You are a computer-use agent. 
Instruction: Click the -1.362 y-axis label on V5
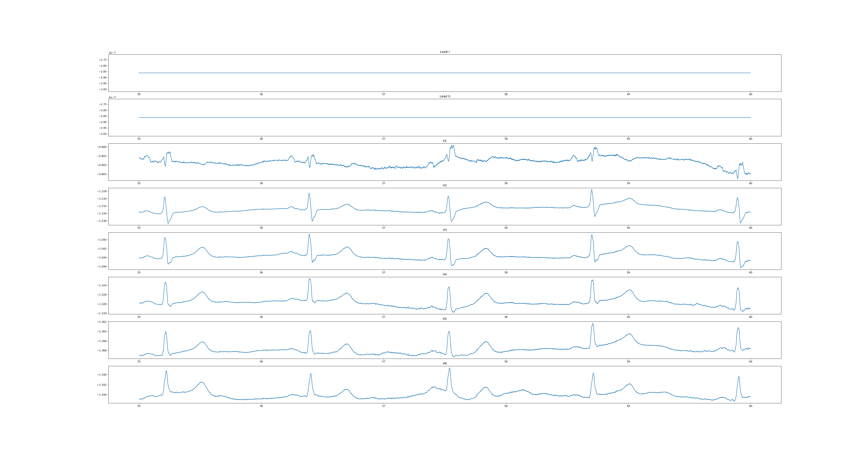[102, 322]
